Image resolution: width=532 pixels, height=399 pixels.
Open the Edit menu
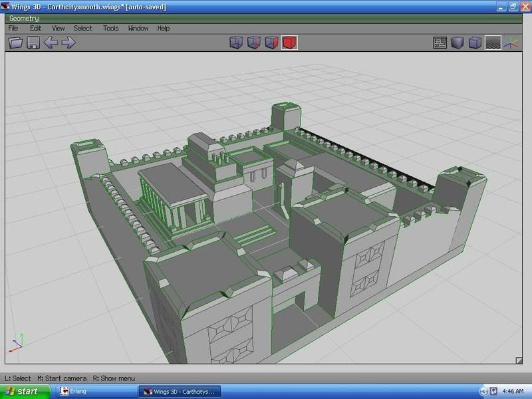tap(35, 29)
